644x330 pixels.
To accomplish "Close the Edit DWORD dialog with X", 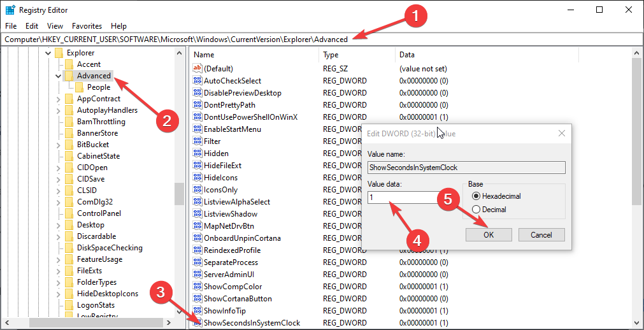I will tap(562, 133).
